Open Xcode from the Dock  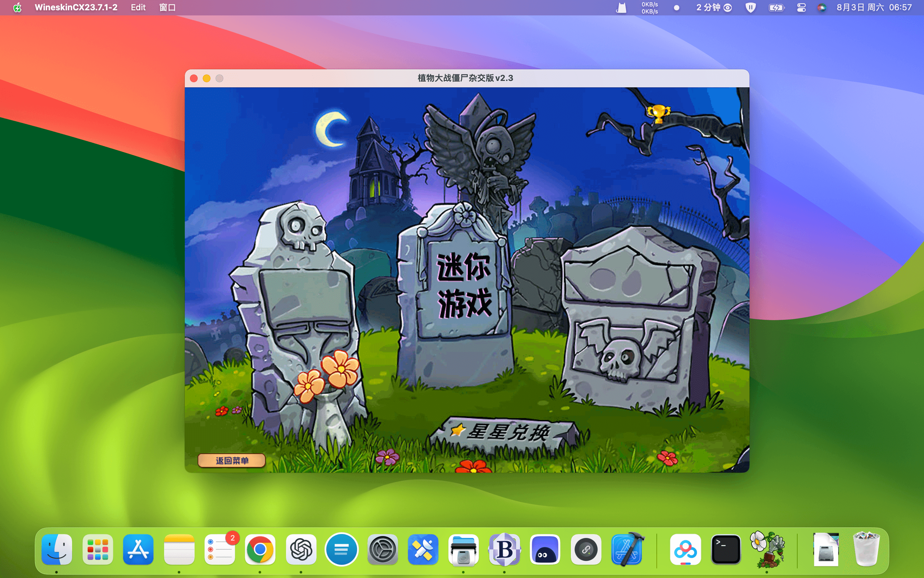627,549
